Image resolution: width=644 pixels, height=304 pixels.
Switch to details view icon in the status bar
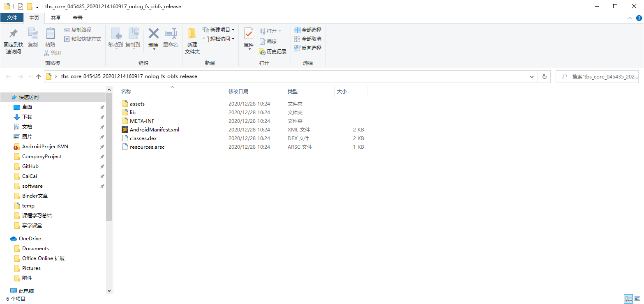(628, 299)
